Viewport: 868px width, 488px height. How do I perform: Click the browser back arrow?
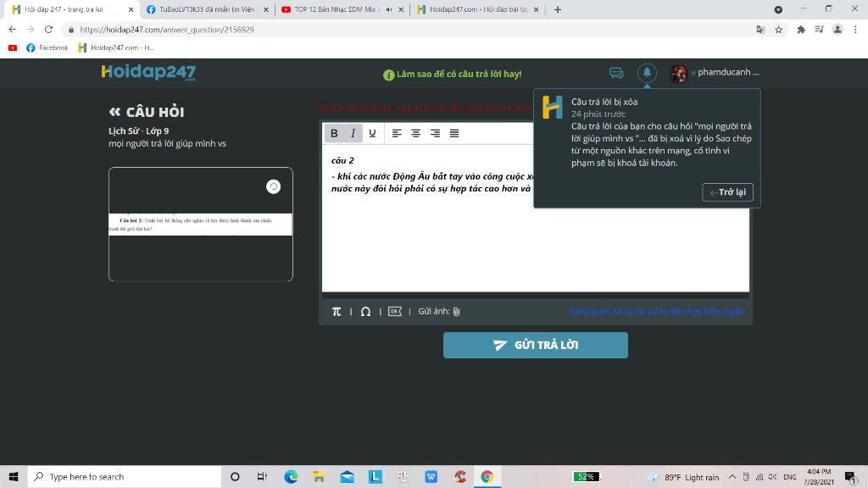point(12,30)
